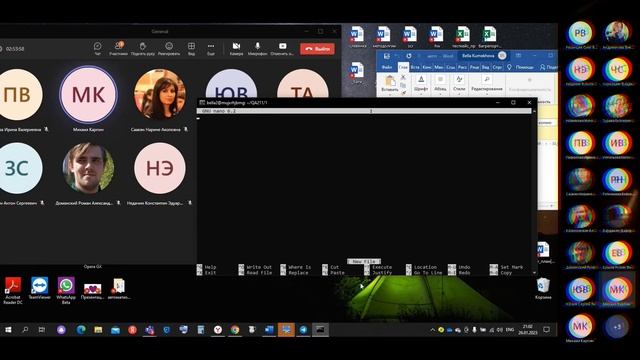Open the share content button in Teams
Screen dimensions: 640x360
click(x=282, y=48)
